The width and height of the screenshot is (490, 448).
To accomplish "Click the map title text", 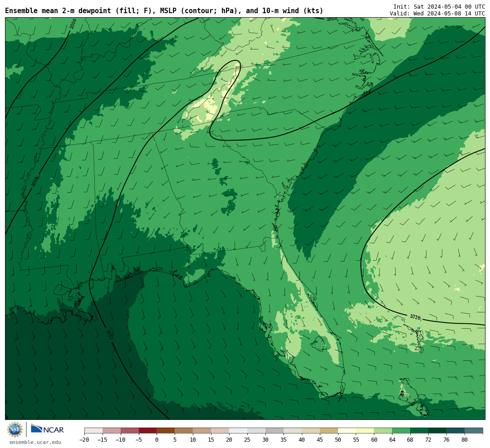I will (164, 10).
